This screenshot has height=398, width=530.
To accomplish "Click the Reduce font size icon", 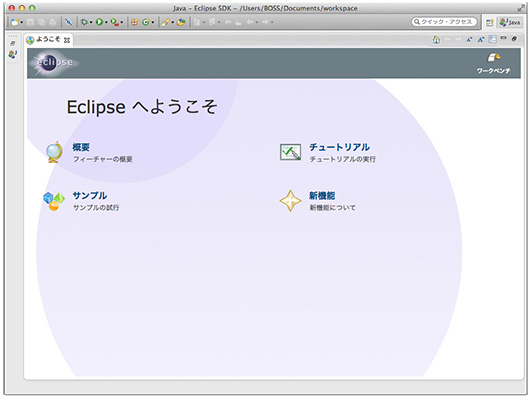I will [x=469, y=40].
